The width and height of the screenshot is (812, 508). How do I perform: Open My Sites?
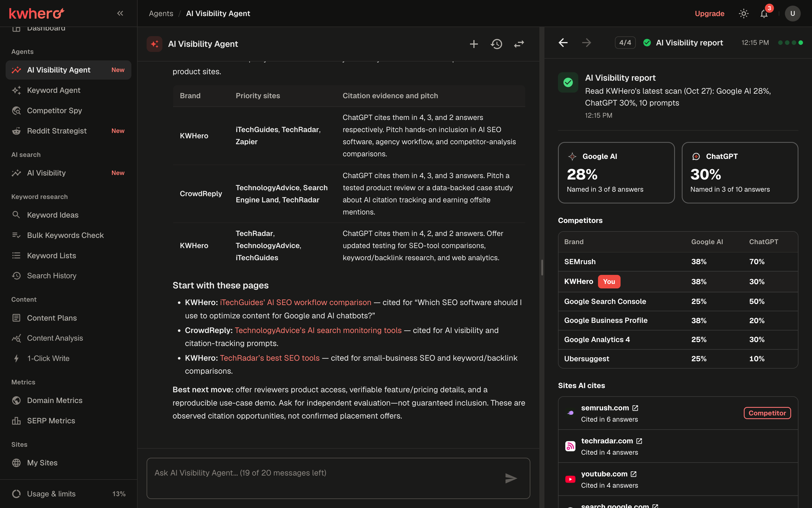[x=69, y=463]
